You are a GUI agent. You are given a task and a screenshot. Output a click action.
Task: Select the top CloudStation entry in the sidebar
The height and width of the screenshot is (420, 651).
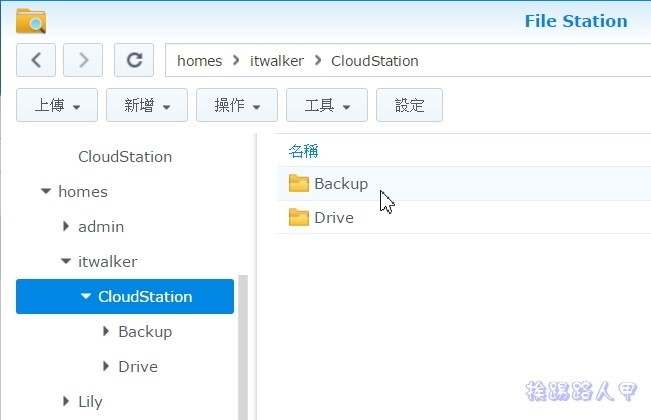tap(125, 157)
